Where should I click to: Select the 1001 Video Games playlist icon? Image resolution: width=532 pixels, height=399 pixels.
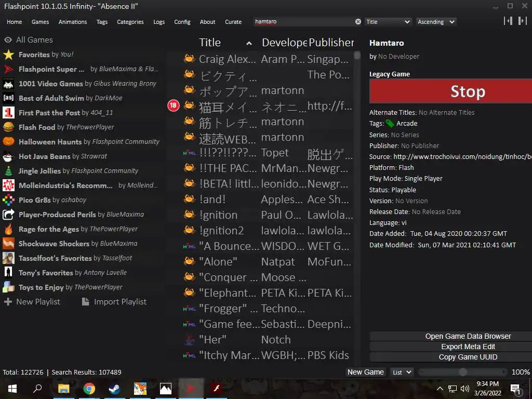click(x=8, y=84)
